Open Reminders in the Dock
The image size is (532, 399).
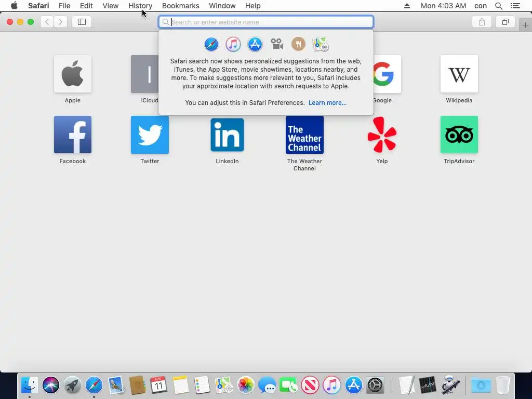click(x=202, y=385)
